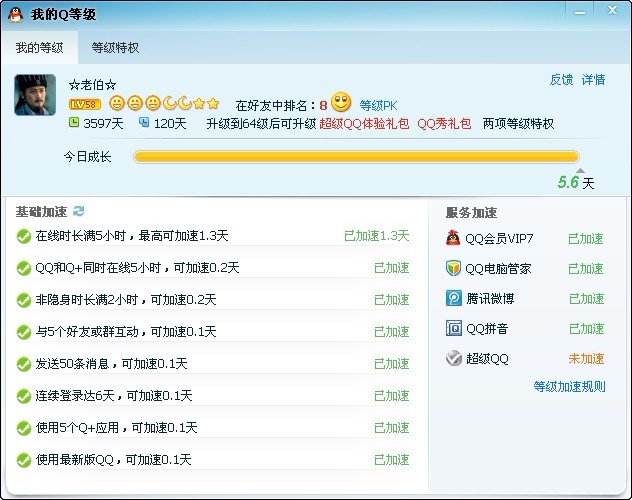Screen dimensions: 632x500
Task: Close the 我的Q等级 window
Action: [x=612, y=10]
